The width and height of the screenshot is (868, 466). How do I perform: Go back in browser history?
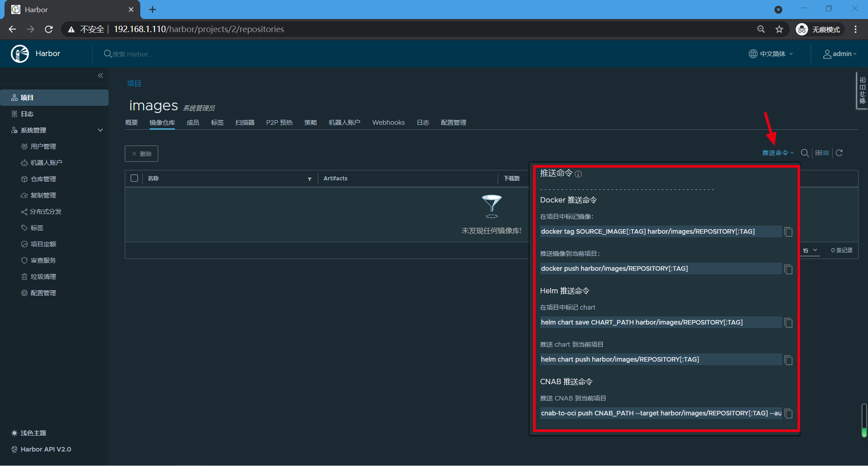[12, 29]
